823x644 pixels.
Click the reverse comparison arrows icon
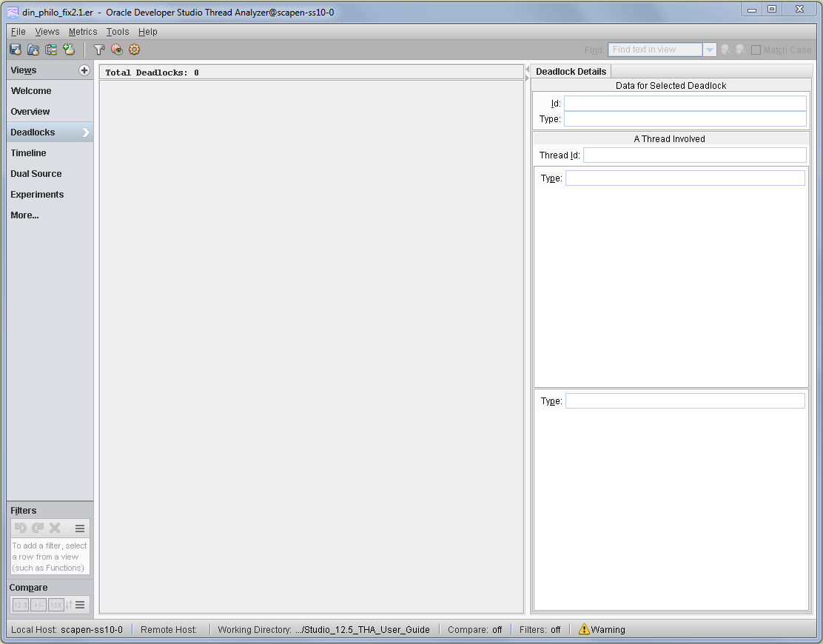click(x=69, y=606)
